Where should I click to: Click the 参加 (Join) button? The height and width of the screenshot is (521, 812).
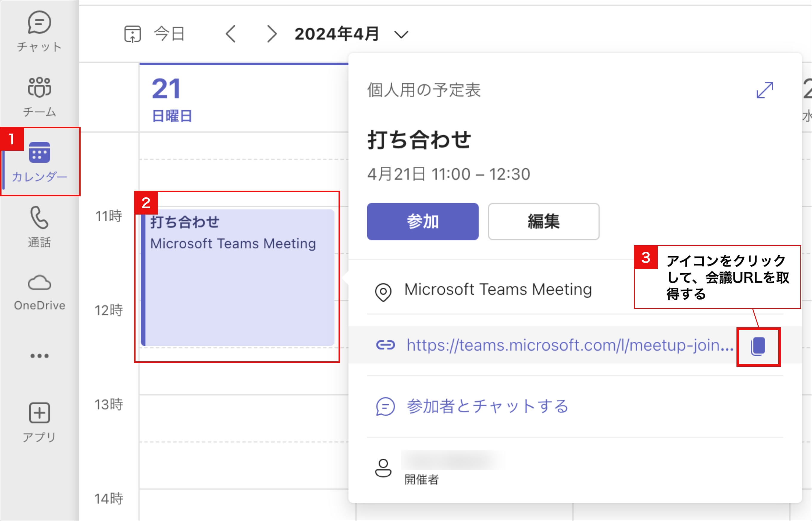pyautogui.click(x=422, y=222)
